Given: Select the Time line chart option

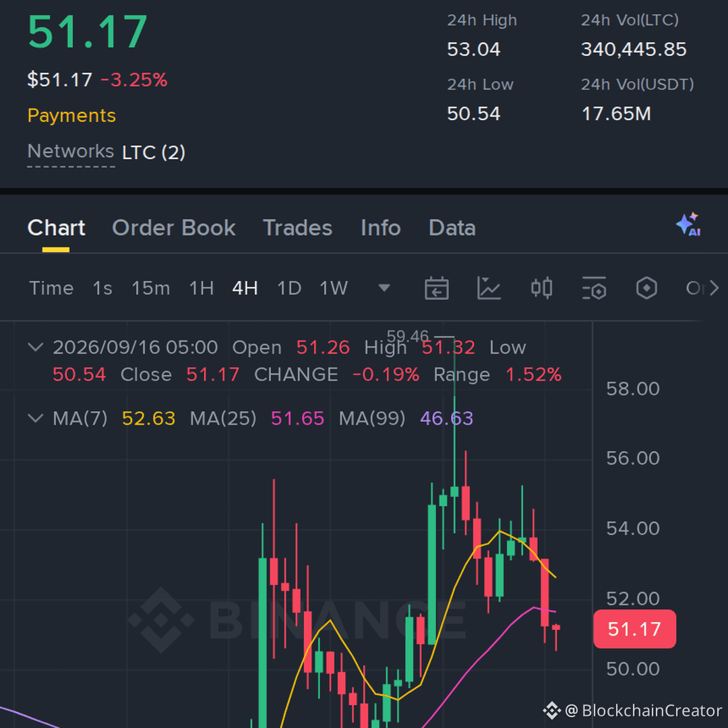Looking at the screenshot, I should tap(51, 289).
